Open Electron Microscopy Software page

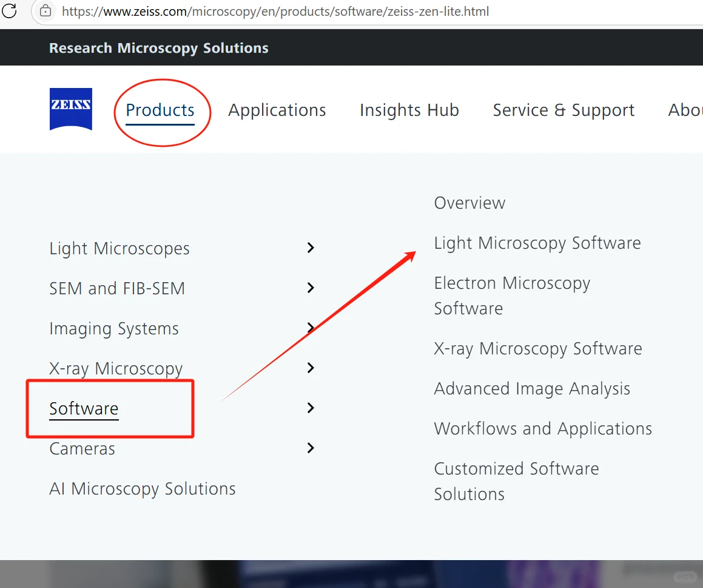(512, 296)
